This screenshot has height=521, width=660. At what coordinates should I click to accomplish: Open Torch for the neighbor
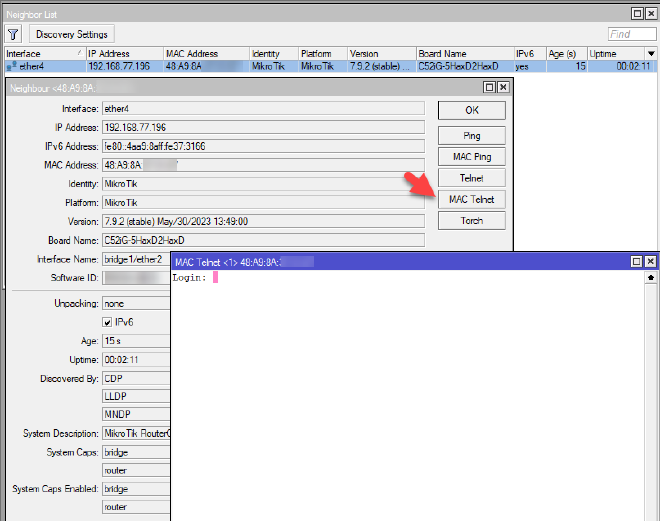tap(471, 220)
